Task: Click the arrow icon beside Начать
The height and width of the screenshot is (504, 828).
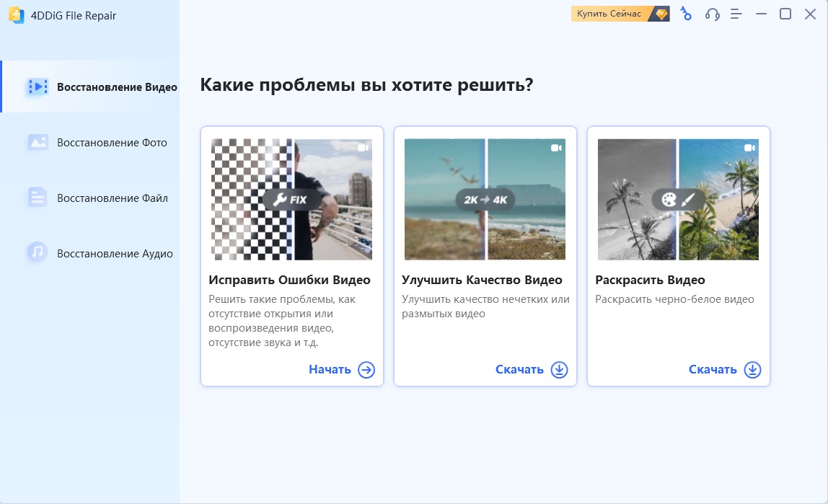Action: (366, 370)
